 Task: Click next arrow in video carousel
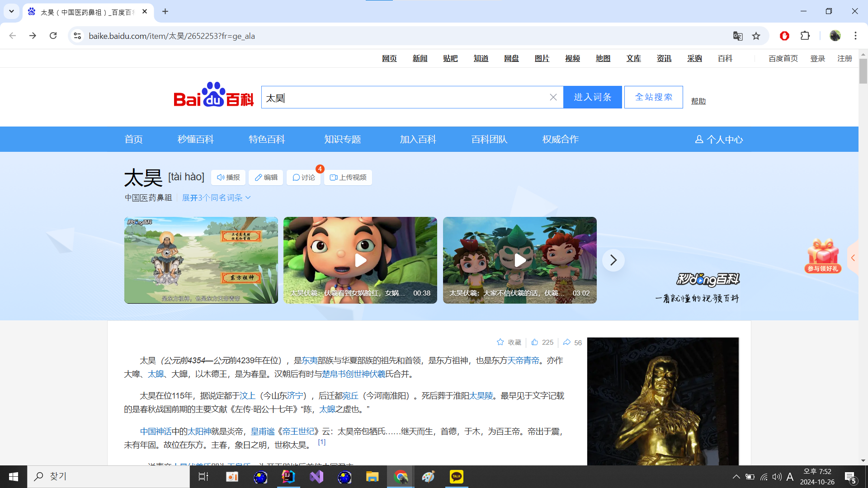coord(613,260)
